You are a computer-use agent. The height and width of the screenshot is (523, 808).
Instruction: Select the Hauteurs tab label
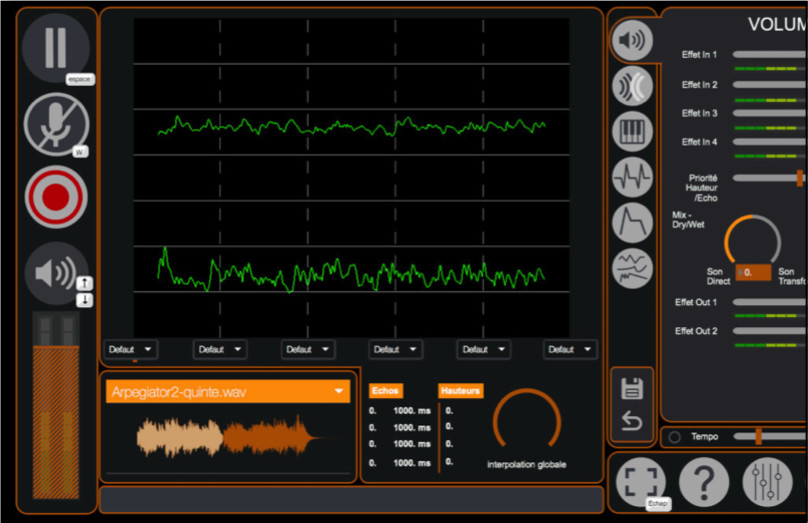[460, 391]
